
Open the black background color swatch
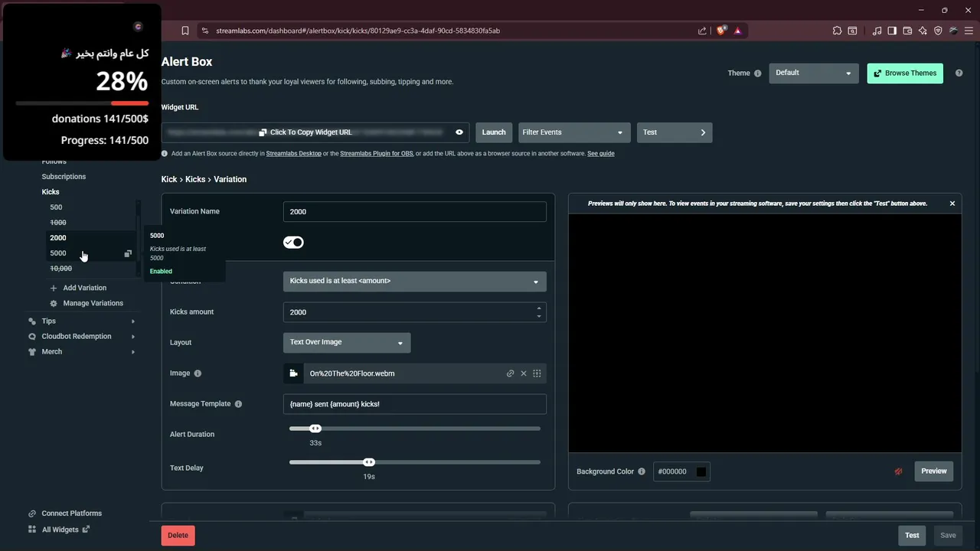[x=701, y=471]
